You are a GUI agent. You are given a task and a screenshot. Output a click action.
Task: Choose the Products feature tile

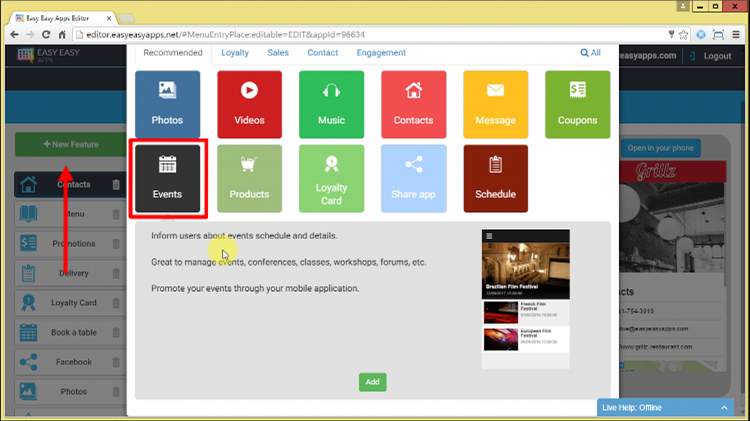[249, 179]
